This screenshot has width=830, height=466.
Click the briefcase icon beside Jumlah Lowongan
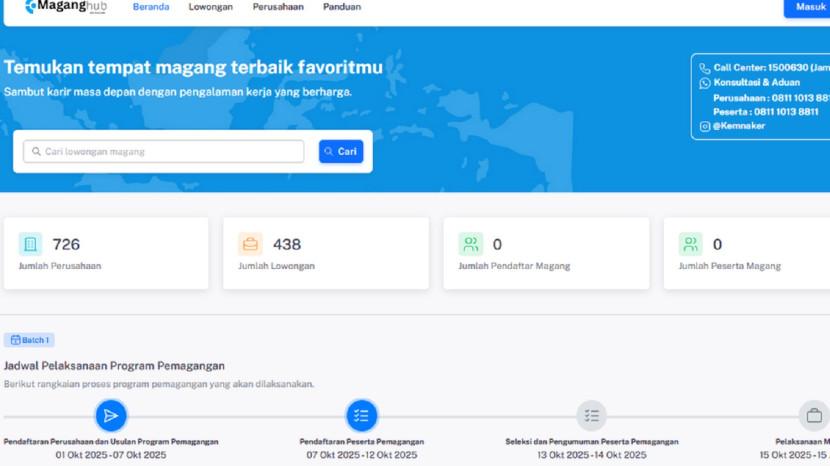(250, 244)
